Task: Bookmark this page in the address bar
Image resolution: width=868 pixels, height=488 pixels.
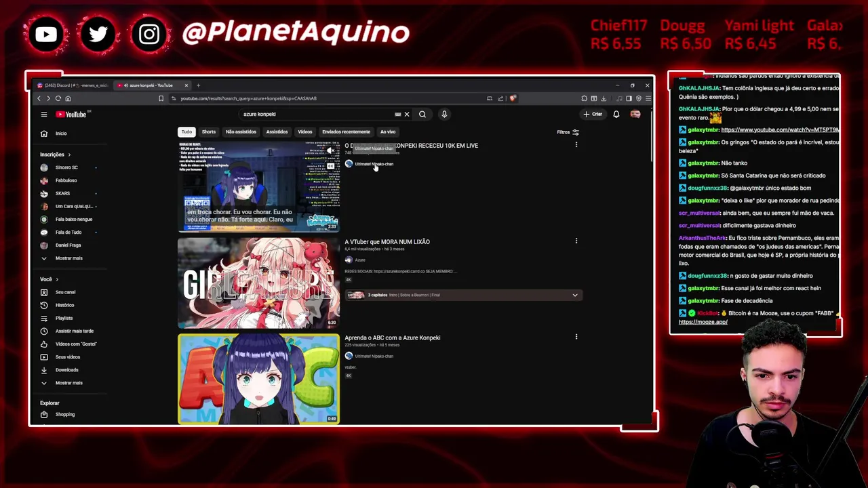Action: click(x=161, y=98)
